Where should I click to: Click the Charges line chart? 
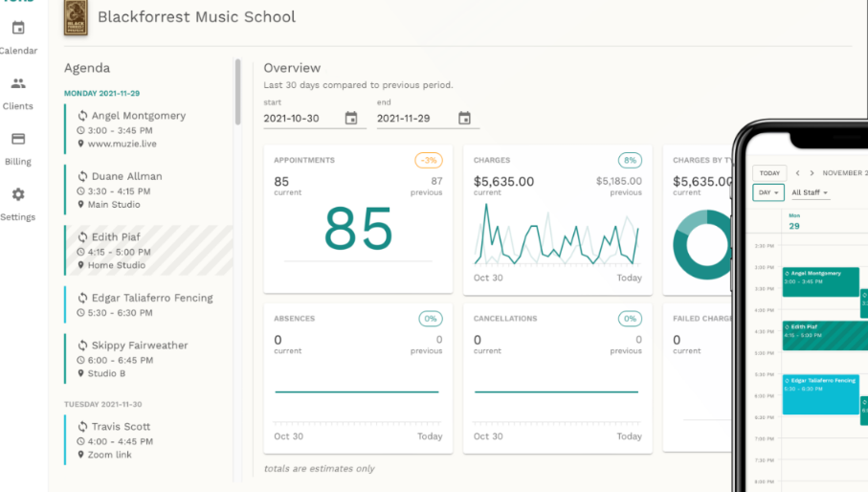tap(557, 235)
